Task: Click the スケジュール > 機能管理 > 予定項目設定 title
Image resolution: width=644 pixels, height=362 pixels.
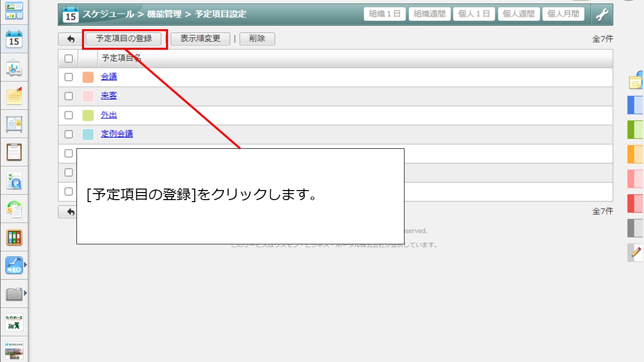Action: 165,15
